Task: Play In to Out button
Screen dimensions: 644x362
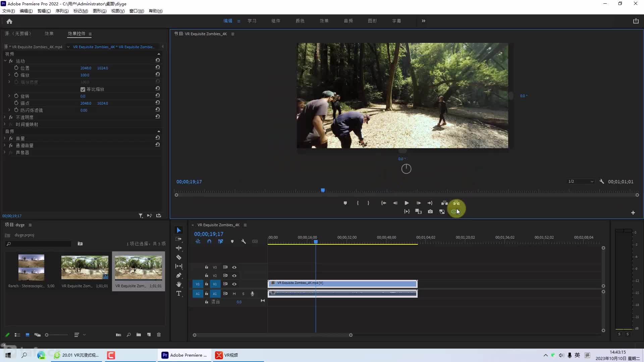Action: pos(407,212)
